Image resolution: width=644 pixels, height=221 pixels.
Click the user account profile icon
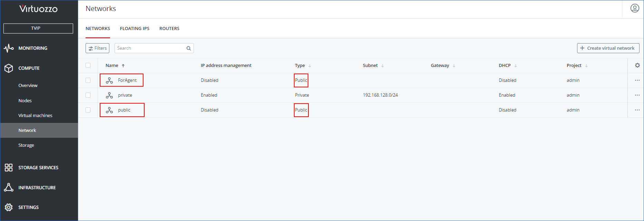click(x=635, y=8)
